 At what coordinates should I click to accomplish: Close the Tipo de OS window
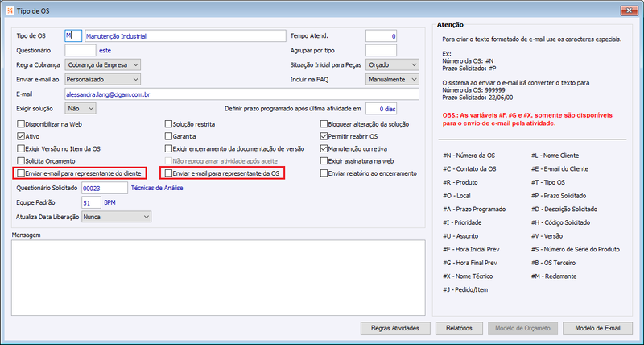pyautogui.click(x=630, y=10)
